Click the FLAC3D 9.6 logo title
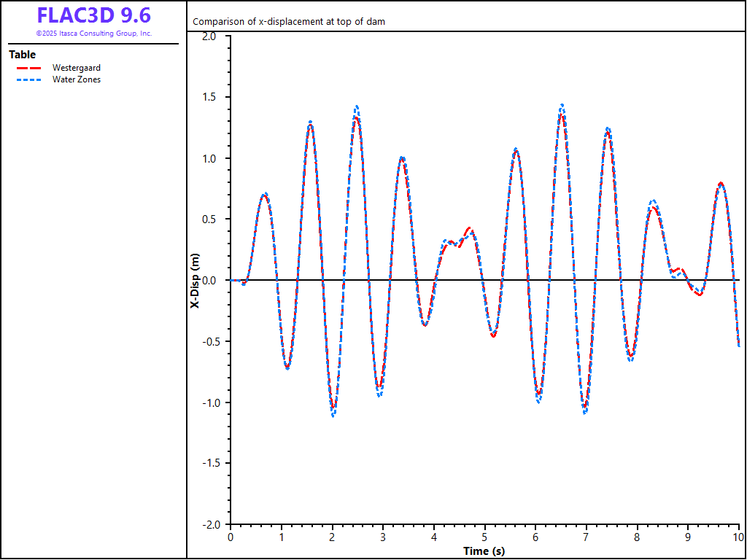The height and width of the screenshot is (560, 747). tap(93, 15)
